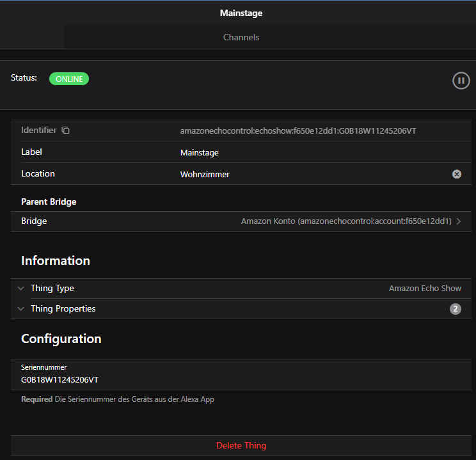
Task: Open the Amazon Konto parent bridge link
Action: coord(345,221)
